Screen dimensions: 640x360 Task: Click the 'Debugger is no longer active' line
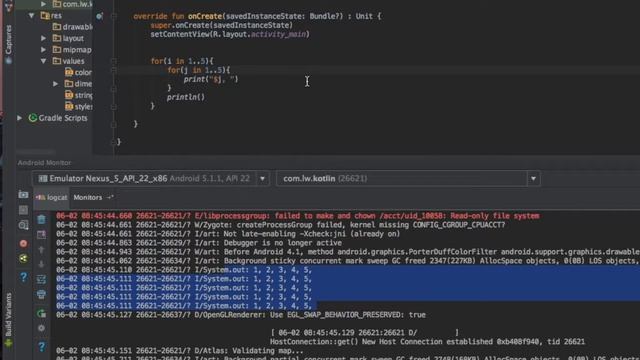199,243
